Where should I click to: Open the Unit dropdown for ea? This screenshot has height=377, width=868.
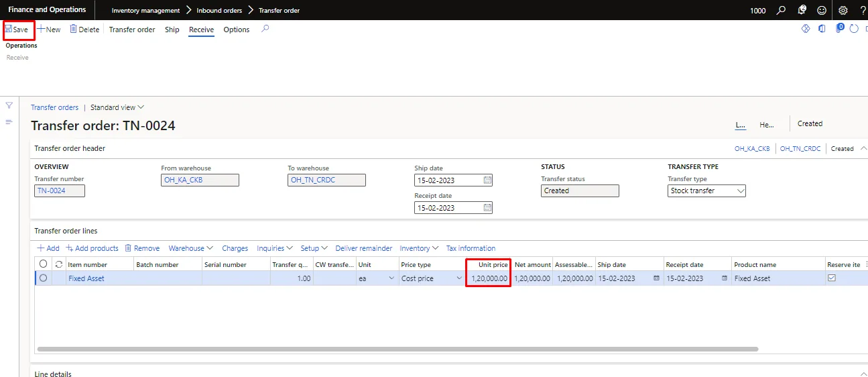391,278
